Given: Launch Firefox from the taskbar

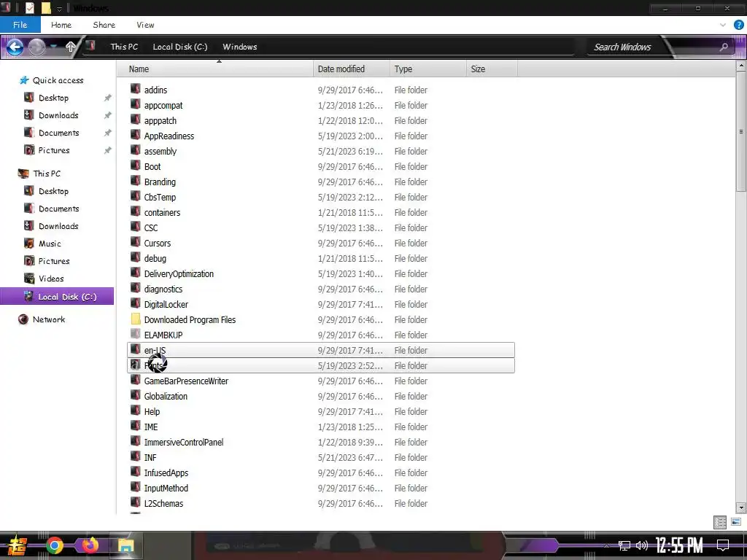Looking at the screenshot, I should pyautogui.click(x=90, y=545).
